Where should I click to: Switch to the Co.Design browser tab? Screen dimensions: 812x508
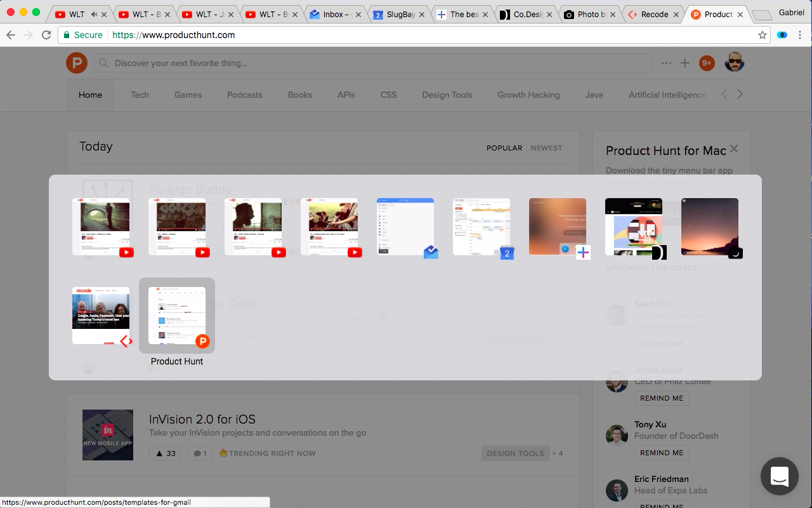click(525, 14)
